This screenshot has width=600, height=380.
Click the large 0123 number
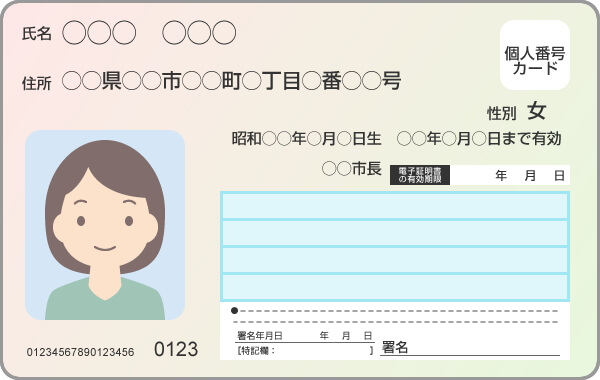click(176, 349)
